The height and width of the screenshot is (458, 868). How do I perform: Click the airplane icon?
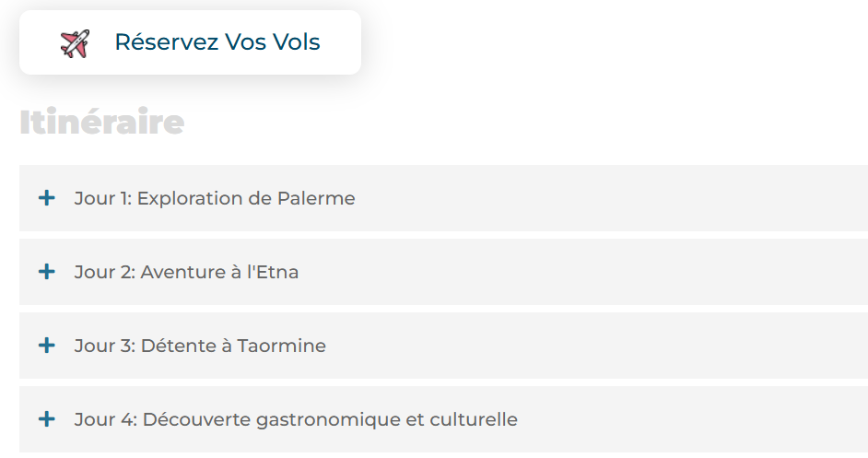click(75, 43)
